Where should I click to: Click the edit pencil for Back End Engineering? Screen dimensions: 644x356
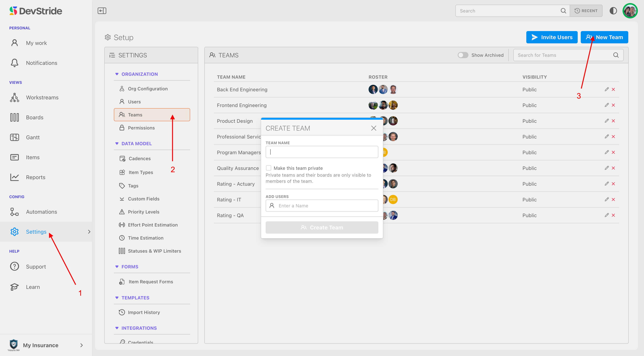click(x=606, y=89)
